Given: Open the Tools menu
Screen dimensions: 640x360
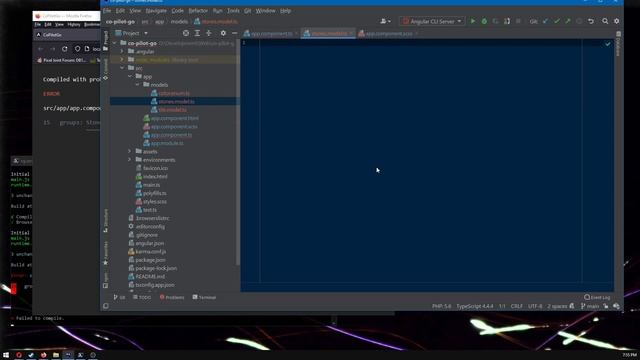Looking at the screenshot, I should [233, 11].
